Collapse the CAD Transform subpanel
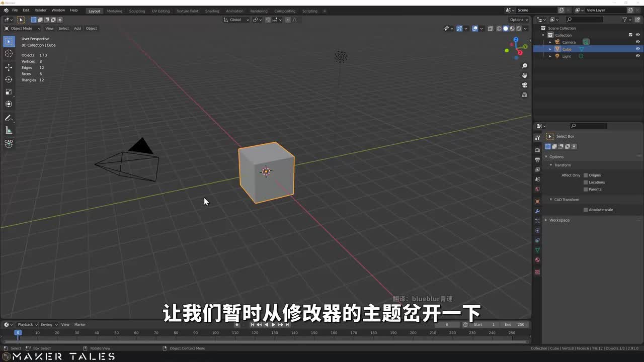The image size is (644, 362). (551, 200)
